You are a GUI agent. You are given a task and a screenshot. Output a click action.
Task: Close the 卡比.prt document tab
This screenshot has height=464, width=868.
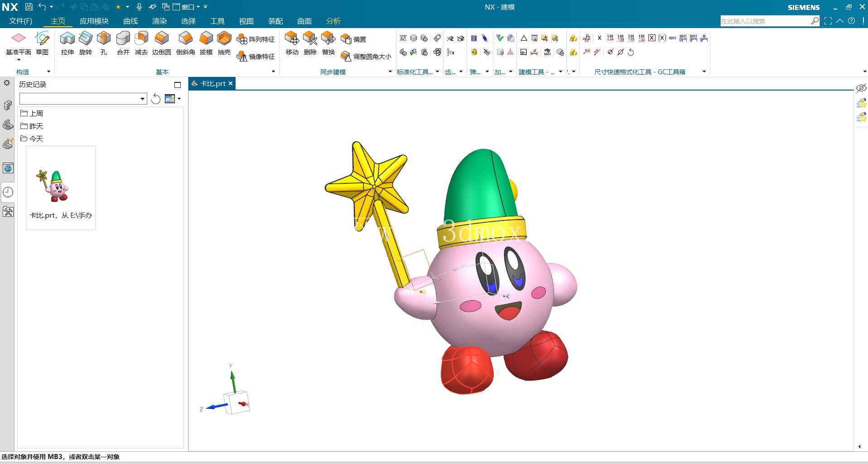(231, 83)
